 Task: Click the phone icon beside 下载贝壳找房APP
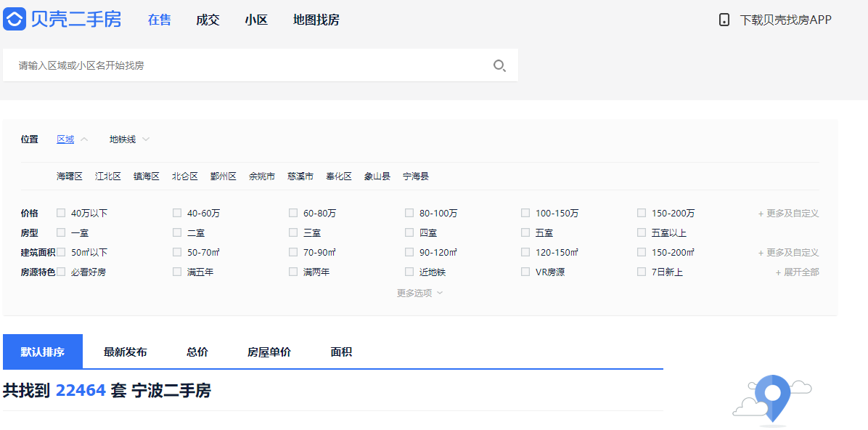point(724,20)
